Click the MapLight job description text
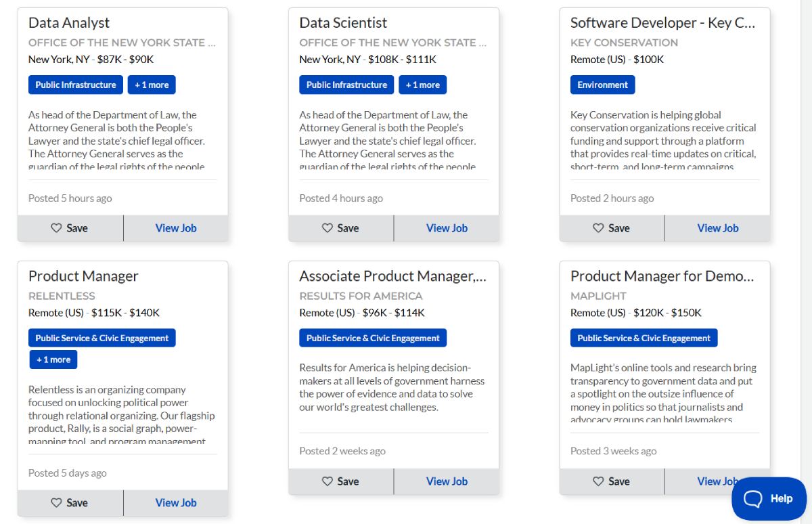 (x=664, y=393)
